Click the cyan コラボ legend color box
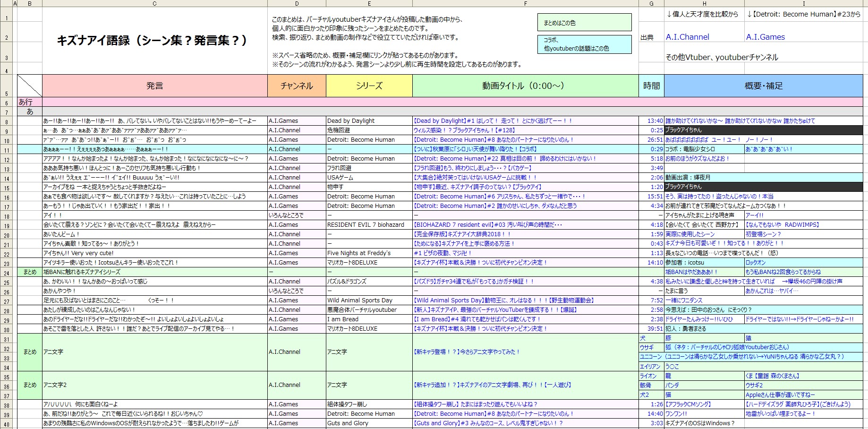This screenshot has width=868, height=429. click(x=584, y=44)
